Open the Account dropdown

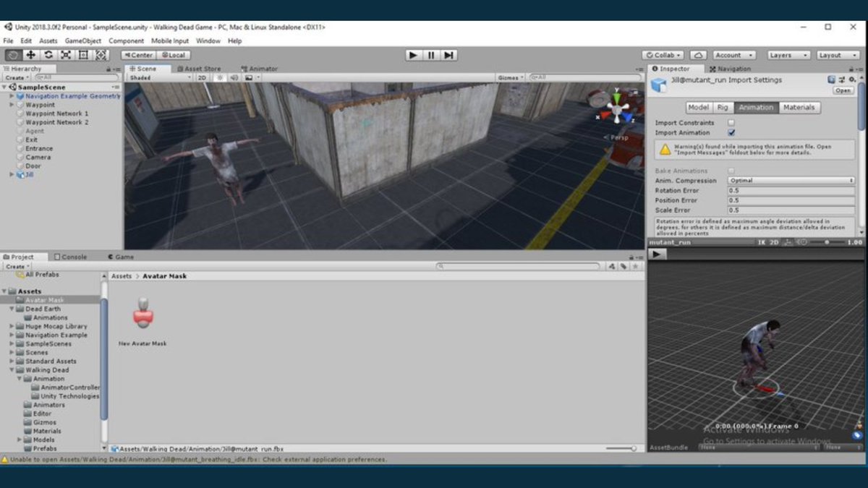(733, 55)
